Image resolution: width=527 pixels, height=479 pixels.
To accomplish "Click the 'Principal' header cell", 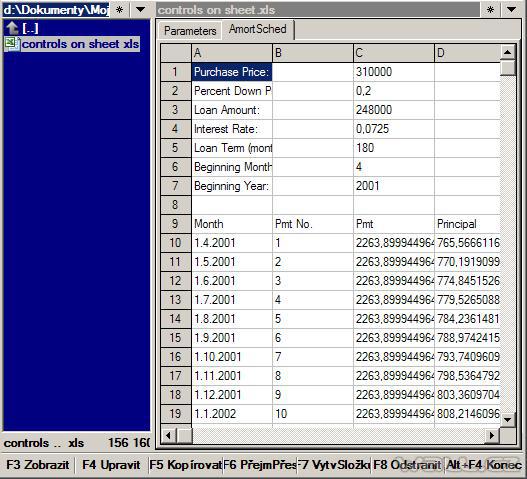I will (x=467, y=224).
